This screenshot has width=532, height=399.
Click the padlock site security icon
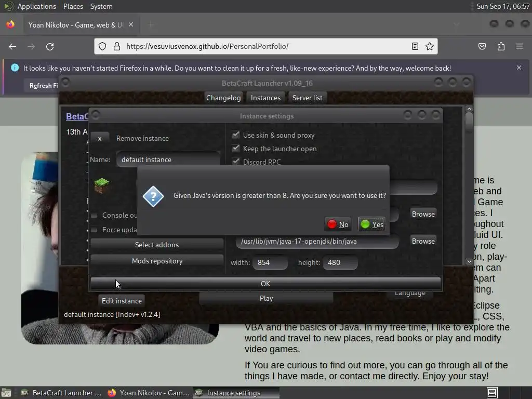[x=117, y=46]
